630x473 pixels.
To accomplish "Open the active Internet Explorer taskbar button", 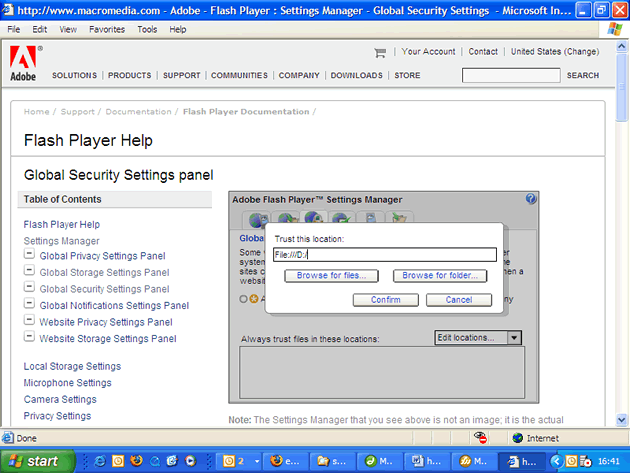I will 521,461.
